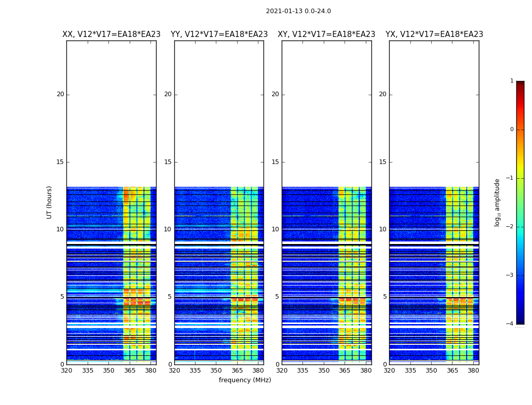Click the 320 tick under XY panel

tap(282, 371)
